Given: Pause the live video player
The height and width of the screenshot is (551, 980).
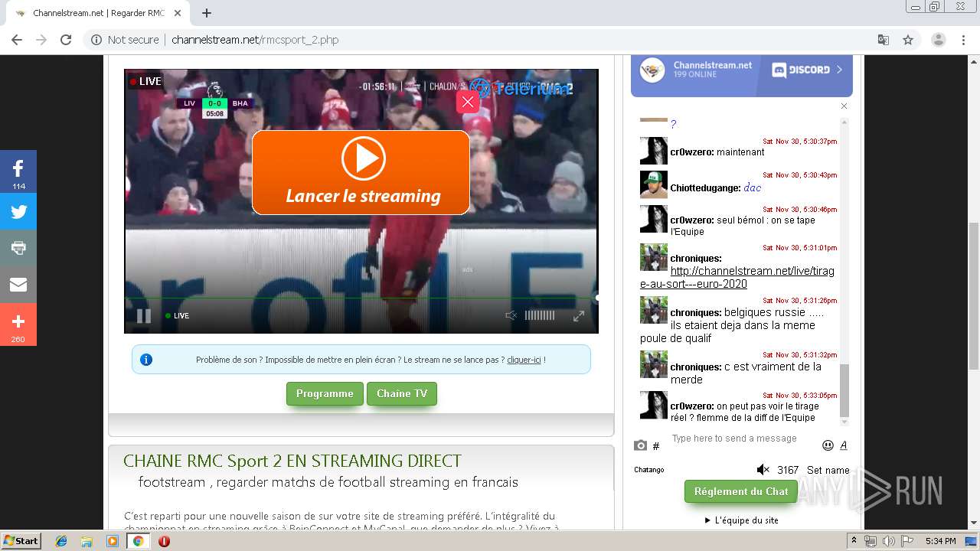Looking at the screenshot, I should 144,315.
